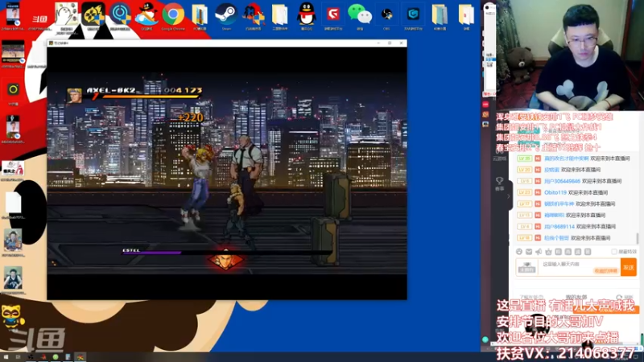The height and width of the screenshot is (362, 644).
Task: Open the Google Chrome desktop icon
Action: pos(173,14)
